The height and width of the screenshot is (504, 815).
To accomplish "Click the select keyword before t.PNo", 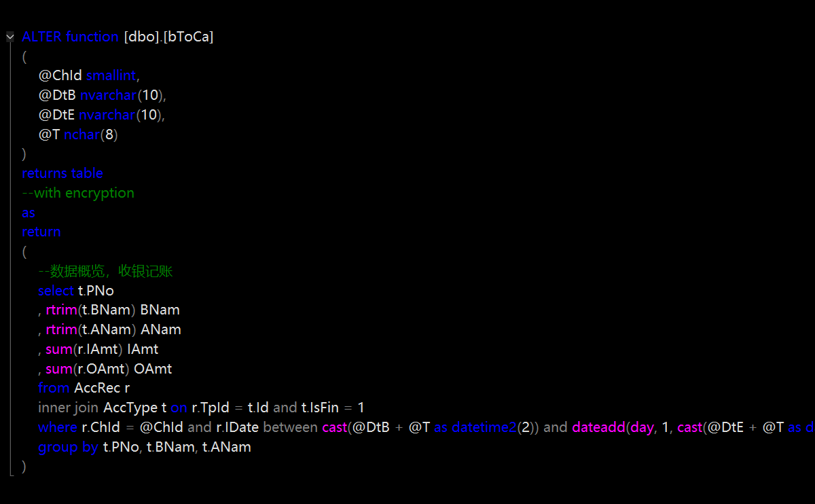I will point(56,291).
